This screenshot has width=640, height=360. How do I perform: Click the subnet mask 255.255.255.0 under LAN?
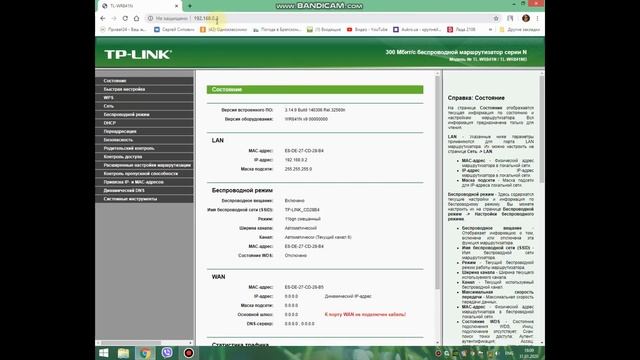298,169
